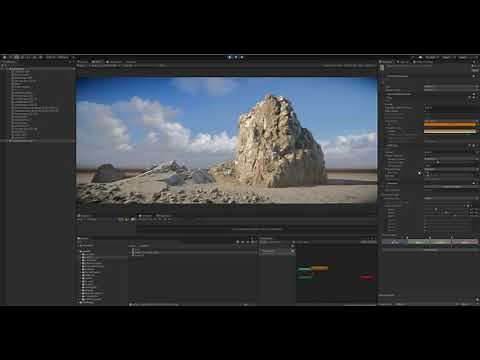Screen dimensions: 480x360
Task: Select the red state node in the Animator graph
Action: tap(367, 277)
